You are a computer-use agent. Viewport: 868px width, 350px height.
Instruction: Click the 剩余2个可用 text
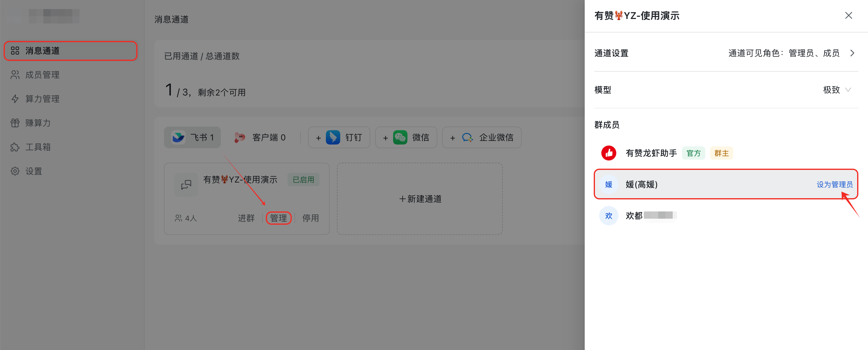[x=222, y=93]
